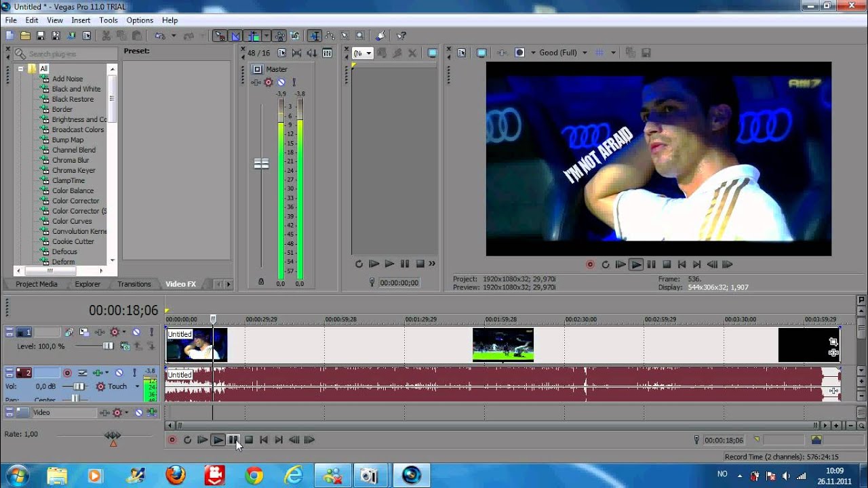The width and height of the screenshot is (868, 488).
Task: Open the Insert menu
Action: [81, 20]
